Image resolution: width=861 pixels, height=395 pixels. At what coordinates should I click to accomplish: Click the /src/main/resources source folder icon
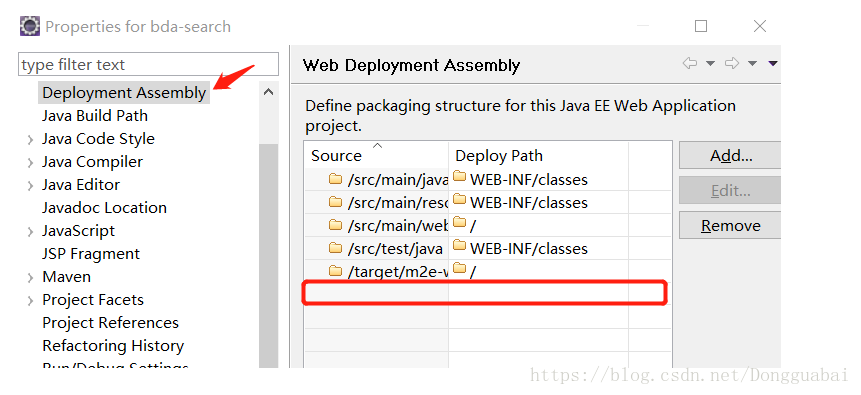coord(335,202)
